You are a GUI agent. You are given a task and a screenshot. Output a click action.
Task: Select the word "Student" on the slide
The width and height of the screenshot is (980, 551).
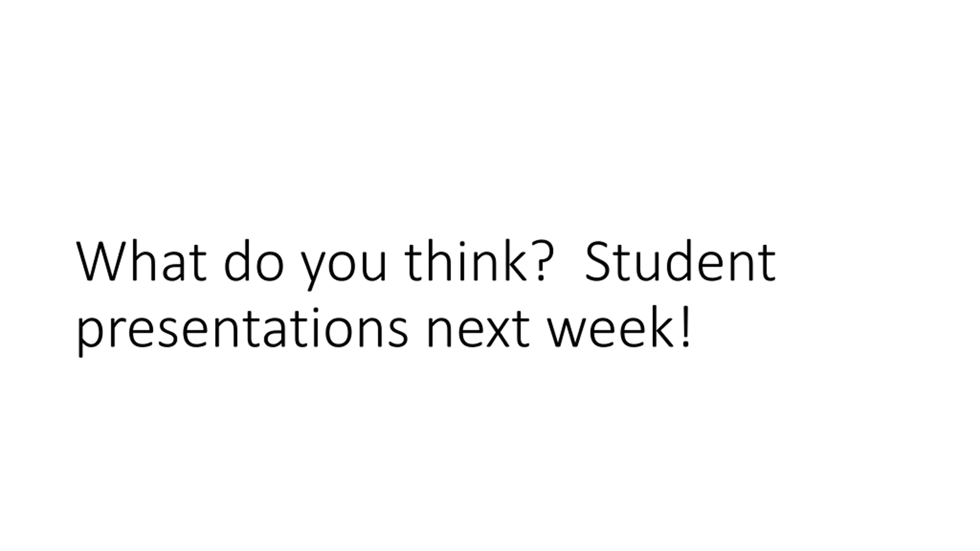pyautogui.click(x=680, y=261)
